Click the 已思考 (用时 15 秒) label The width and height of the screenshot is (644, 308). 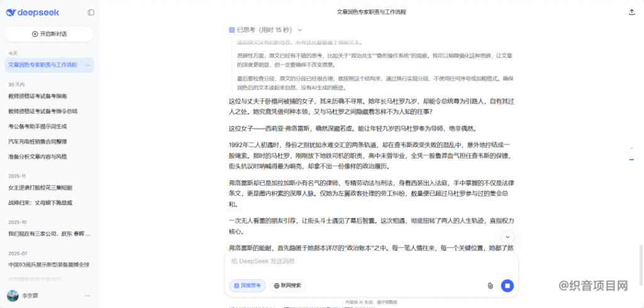click(x=265, y=30)
